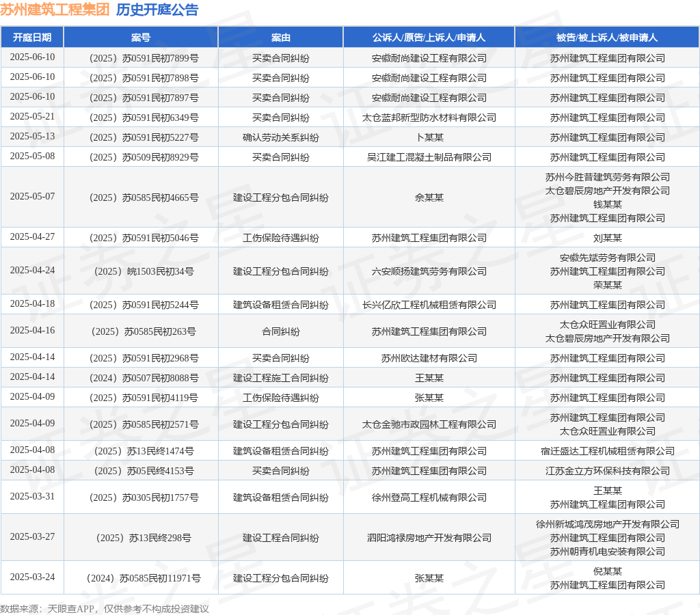Screen dimensions: 700x615
Task: Click case number (2025)苏13民终298号
Action: [144, 538]
